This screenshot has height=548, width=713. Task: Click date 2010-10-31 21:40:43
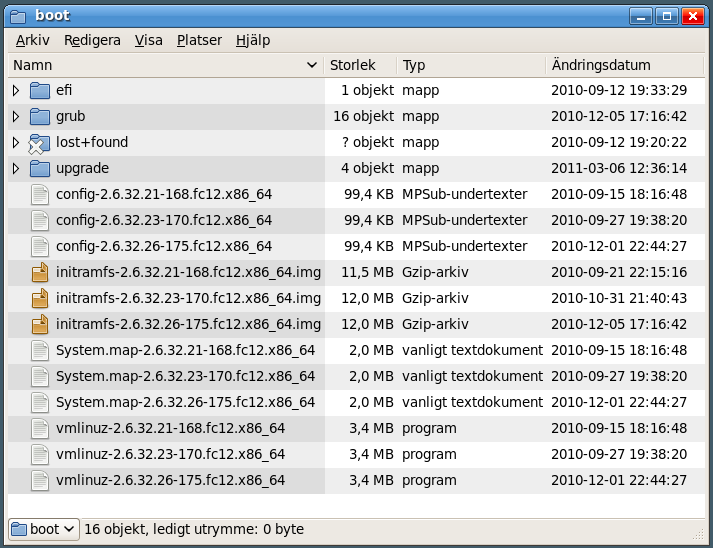[x=619, y=298]
